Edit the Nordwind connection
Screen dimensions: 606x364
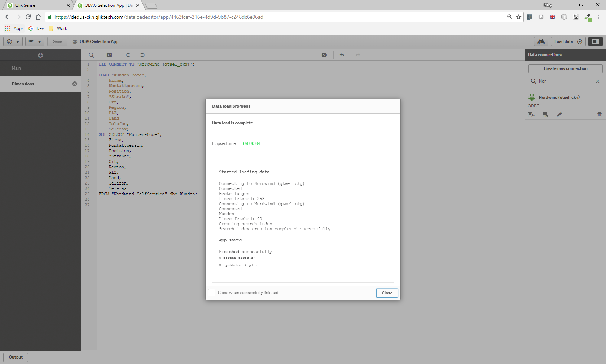[x=559, y=115]
